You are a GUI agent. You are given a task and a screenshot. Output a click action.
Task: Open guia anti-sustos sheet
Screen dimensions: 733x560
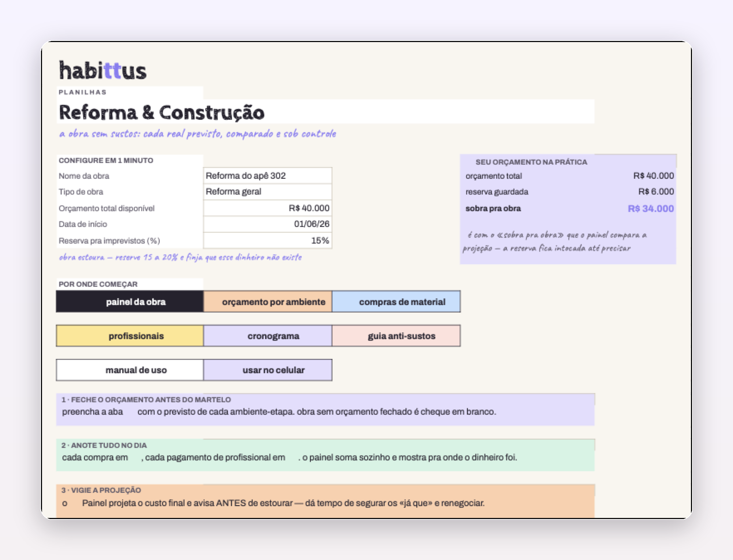point(396,336)
